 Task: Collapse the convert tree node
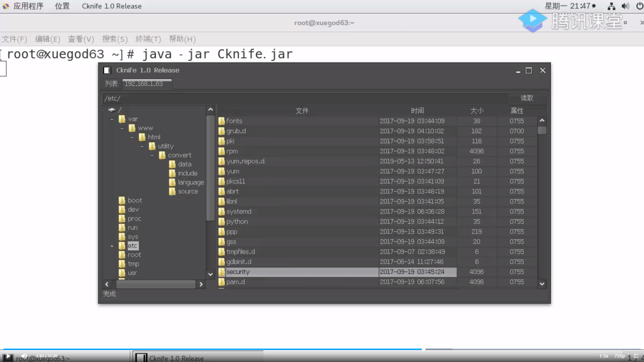pos(152,156)
